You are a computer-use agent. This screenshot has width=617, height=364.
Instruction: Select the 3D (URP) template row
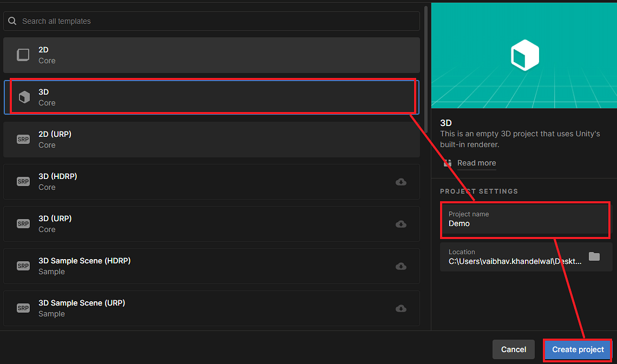pyautogui.click(x=212, y=224)
